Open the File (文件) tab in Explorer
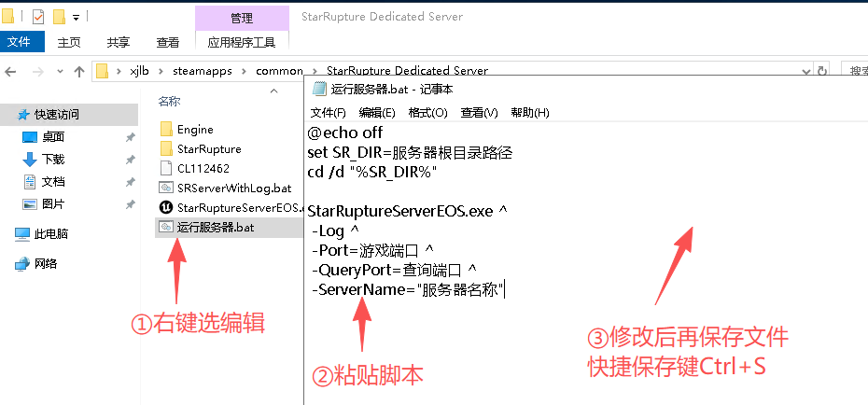The image size is (868, 405). 20,42
